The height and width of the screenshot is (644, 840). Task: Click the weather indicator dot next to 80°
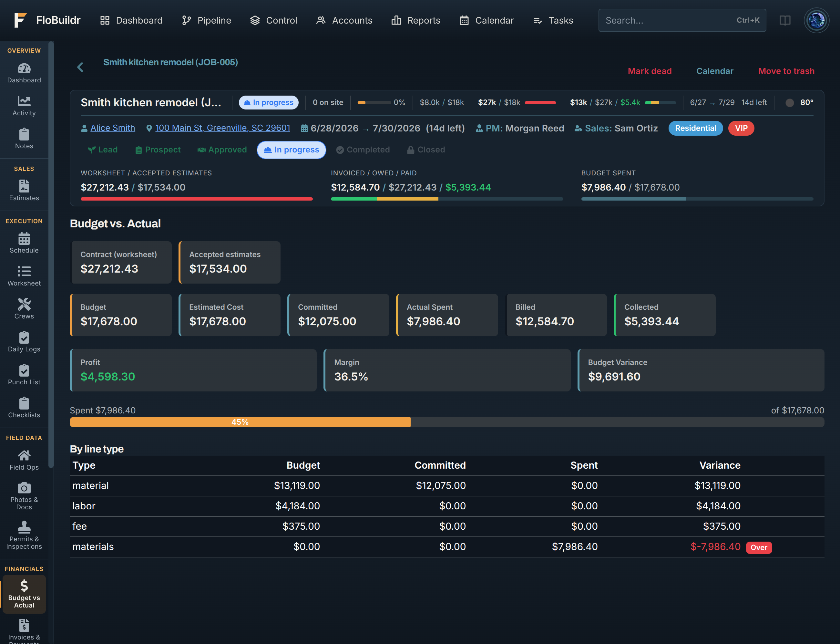(789, 103)
